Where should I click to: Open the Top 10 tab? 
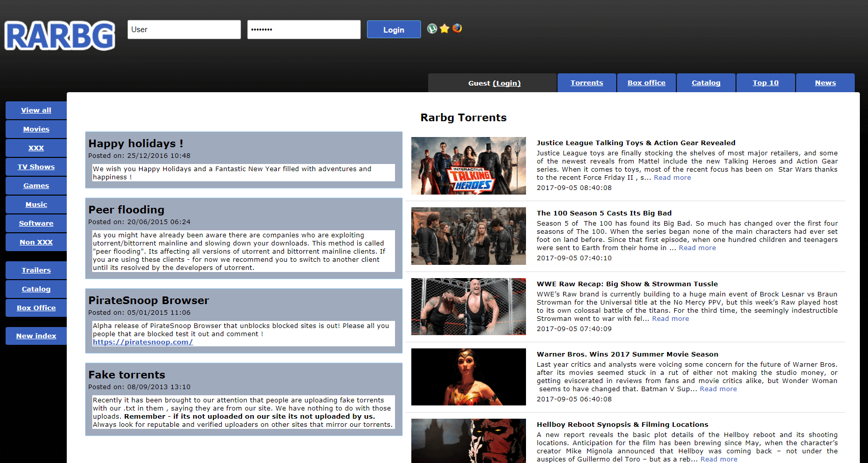(x=765, y=83)
